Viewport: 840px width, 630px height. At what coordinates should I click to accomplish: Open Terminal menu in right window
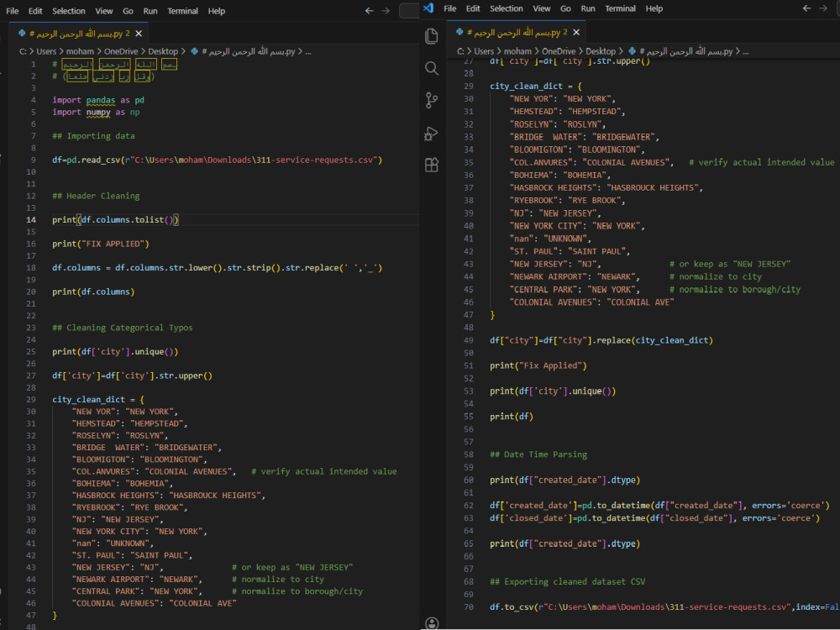pyautogui.click(x=621, y=8)
